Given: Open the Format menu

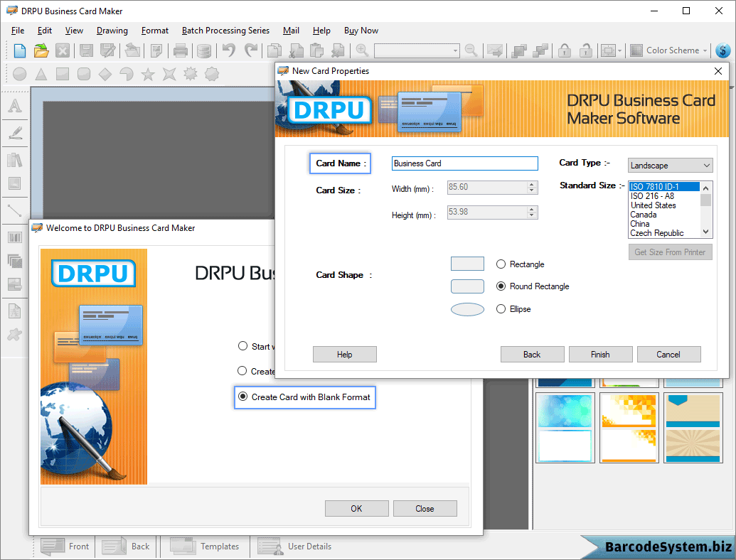Looking at the screenshot, I should [155, 31].
